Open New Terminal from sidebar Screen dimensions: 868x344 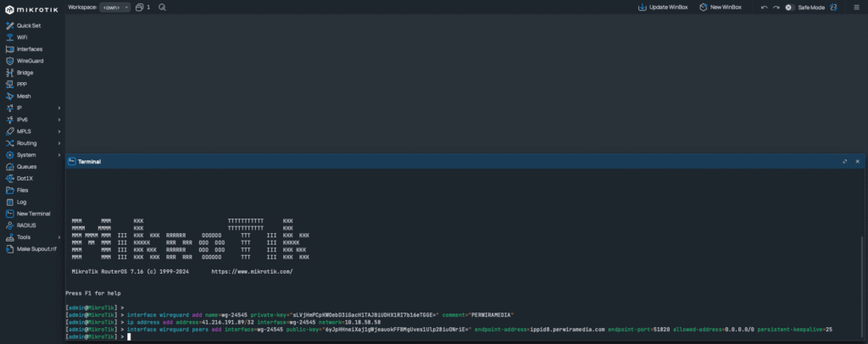click(33, 214)
